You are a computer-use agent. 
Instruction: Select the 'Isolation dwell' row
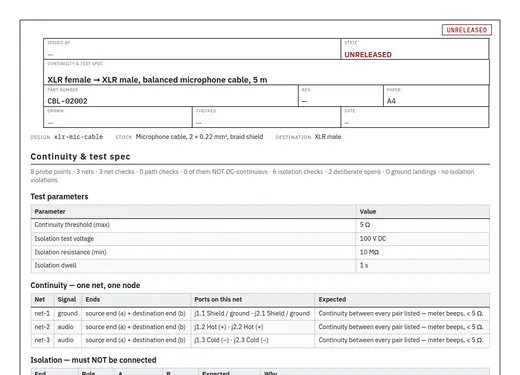click(x=260, y=266)
